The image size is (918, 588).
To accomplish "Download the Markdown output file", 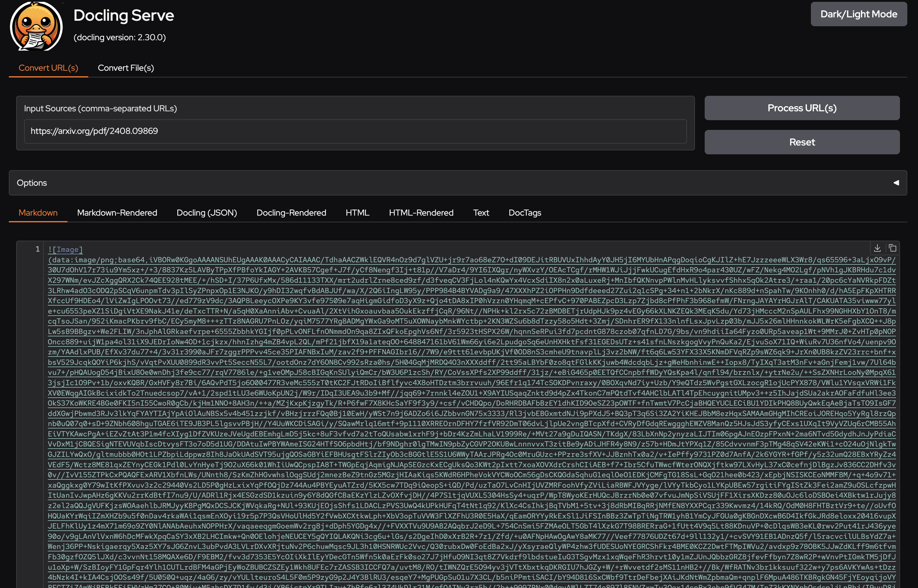I will coord(877,248).
